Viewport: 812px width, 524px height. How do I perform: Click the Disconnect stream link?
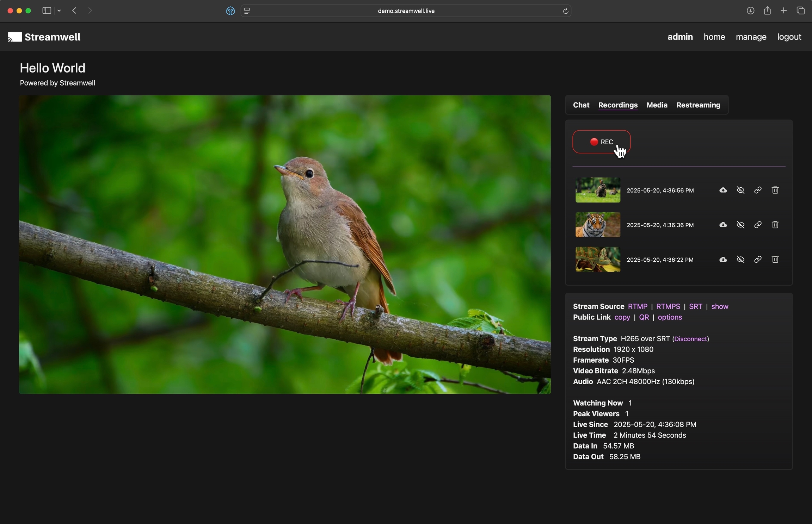[690, 339]
